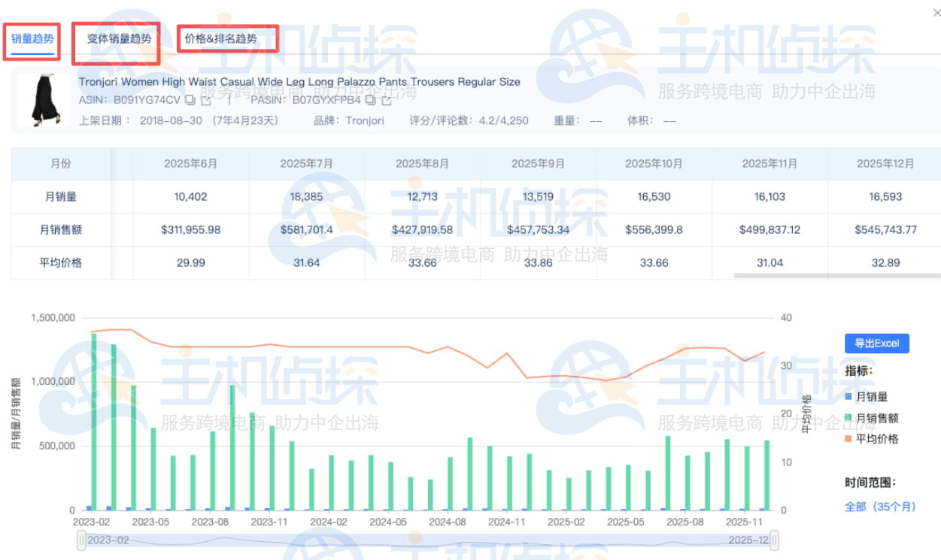The width and height of the screenshot is (941, 560).
Task: Select the 2025年6月 column header
Action: click(191, 164)
